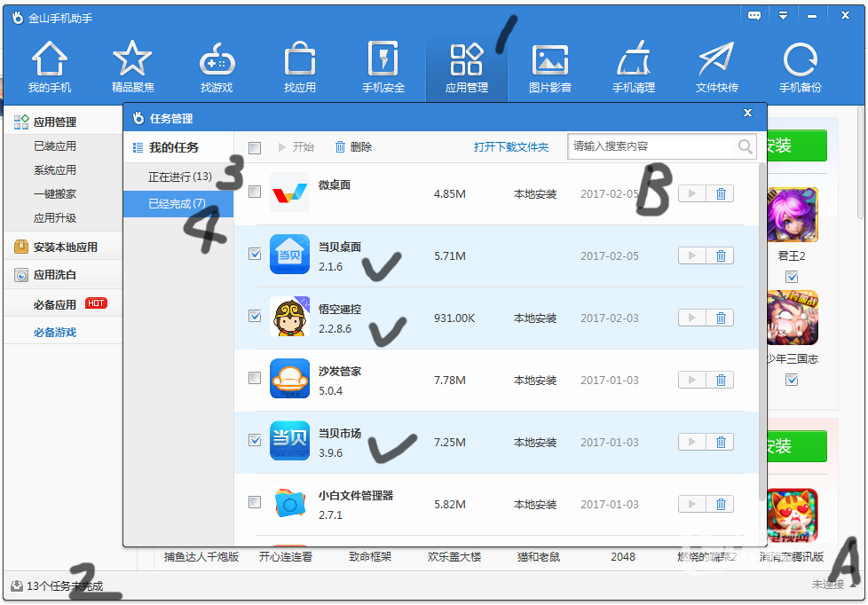Click the 13个任务未完成 status bar entry
The width and height of the screenshot is (868, 605).
(58, 585)
